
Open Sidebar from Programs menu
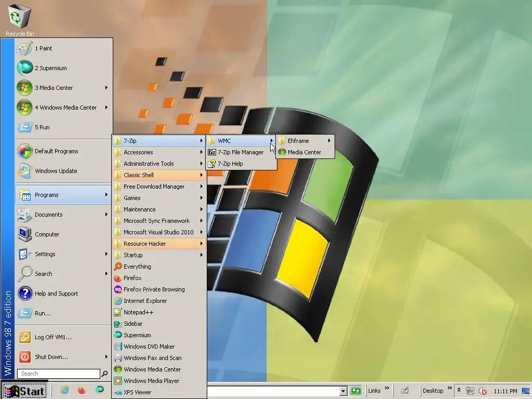[159, 324]
